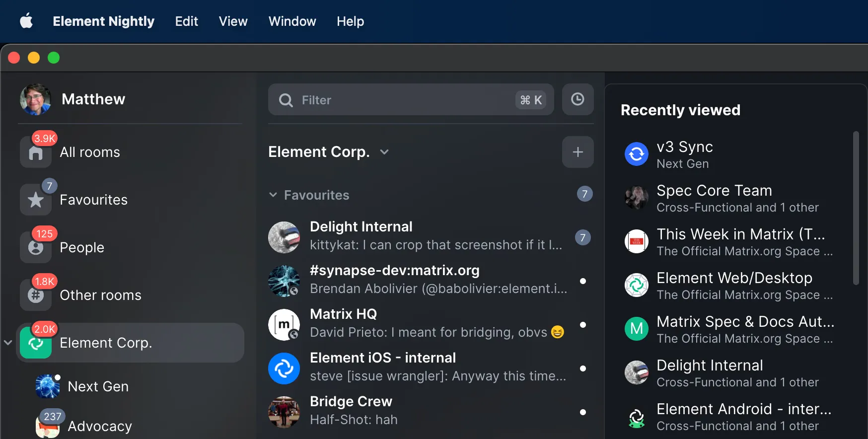Select the Other rooms hash icon
This screenshot has height=439, width=868.
pyautogui.click(x=36, y=295)
